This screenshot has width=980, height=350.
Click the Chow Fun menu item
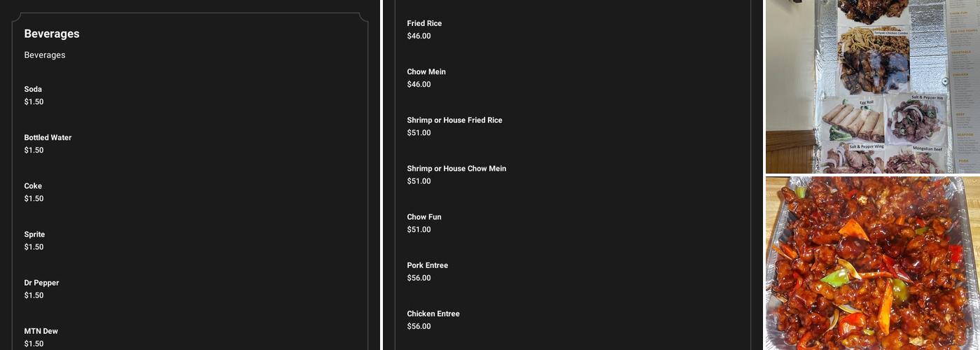click(424, 217)
